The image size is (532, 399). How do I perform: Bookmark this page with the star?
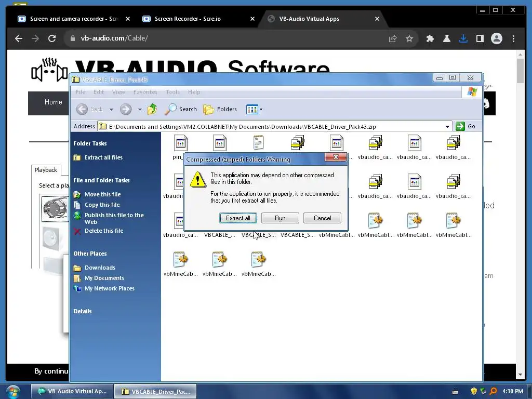tap(409, 38)
